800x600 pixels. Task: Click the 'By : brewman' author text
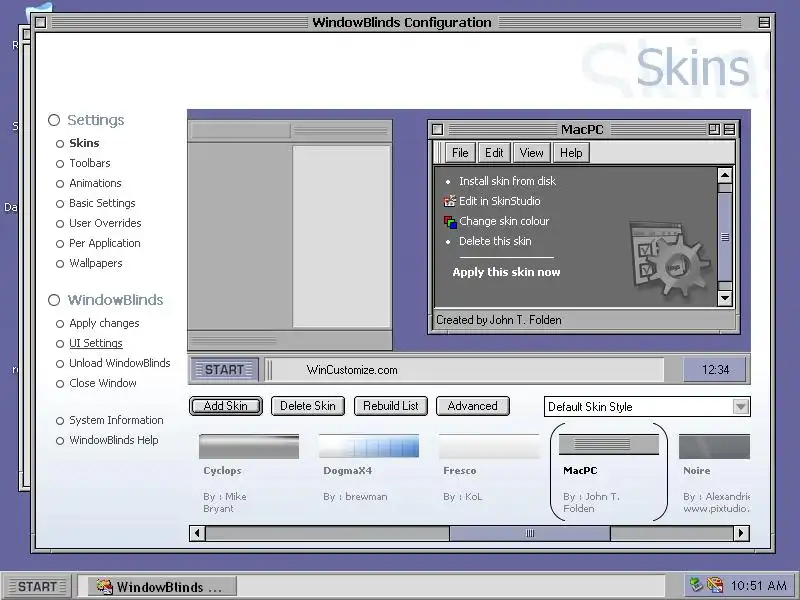pos(355,496)
